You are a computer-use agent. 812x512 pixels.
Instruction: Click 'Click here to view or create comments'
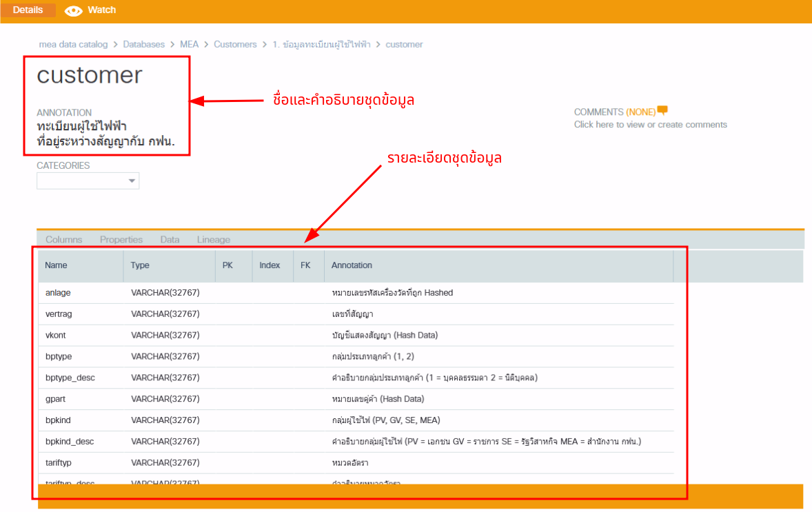pos(650,125)
